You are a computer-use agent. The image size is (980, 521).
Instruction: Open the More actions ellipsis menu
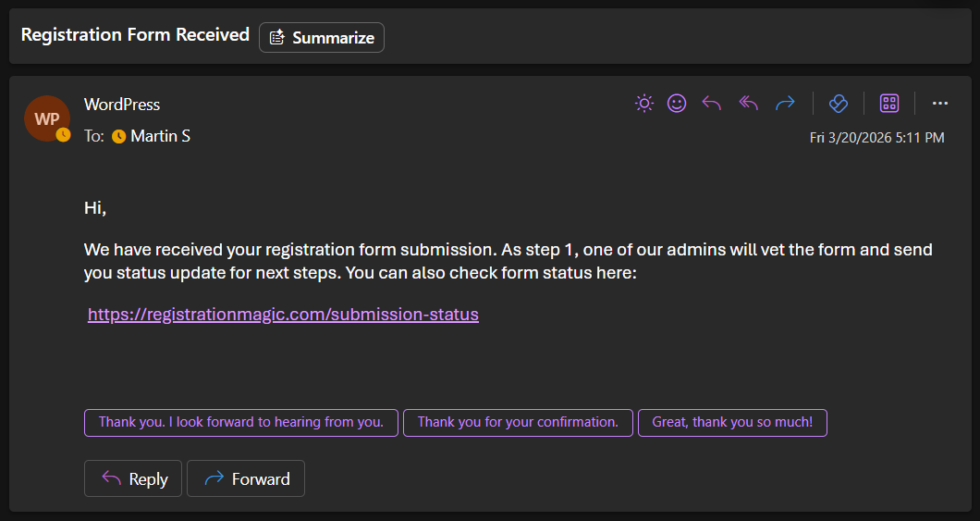point(940,104)
